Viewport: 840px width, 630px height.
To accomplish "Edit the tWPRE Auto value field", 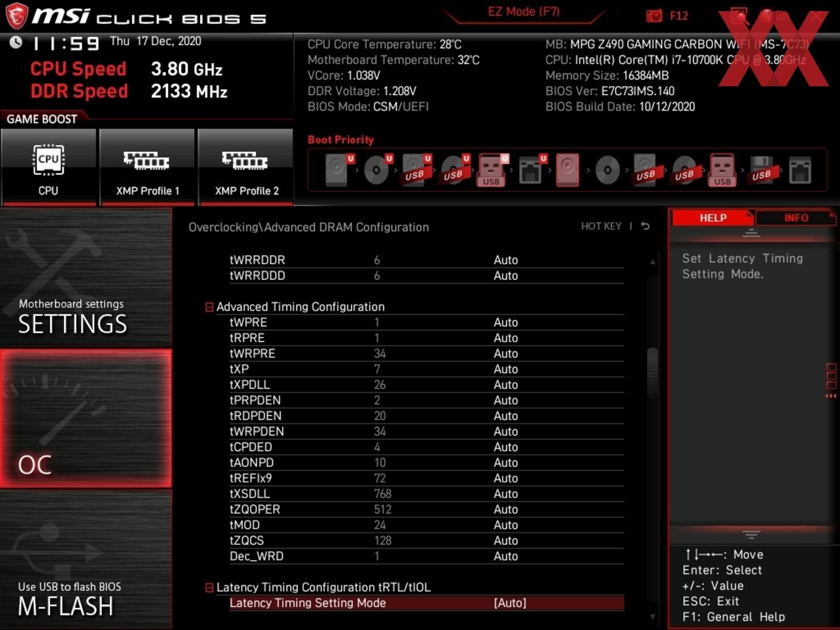I will tap(506, 322).
